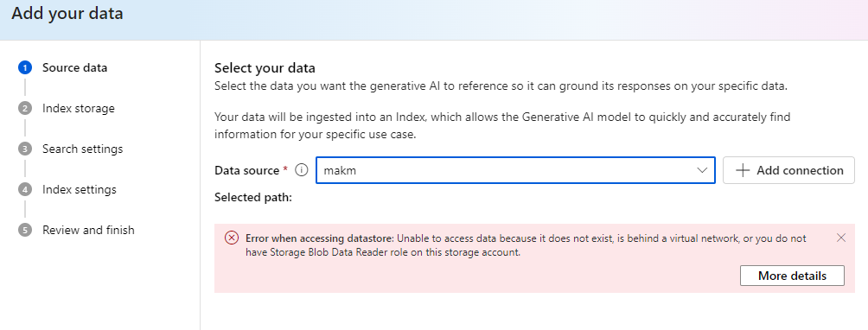The width and height of the screenshot is (868, 330).
Task: Select the step 3 numbered circle icon
Action: point(25,149)
